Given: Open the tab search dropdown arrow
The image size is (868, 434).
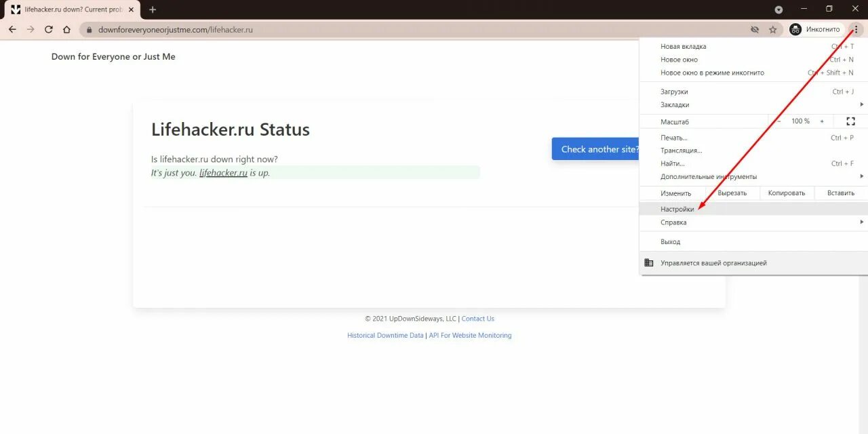Looking at the screenshot, I should point(778,9).
